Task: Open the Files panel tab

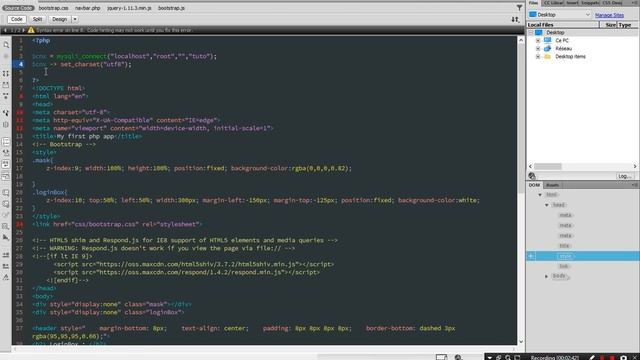Action: (x=533, y=3)
